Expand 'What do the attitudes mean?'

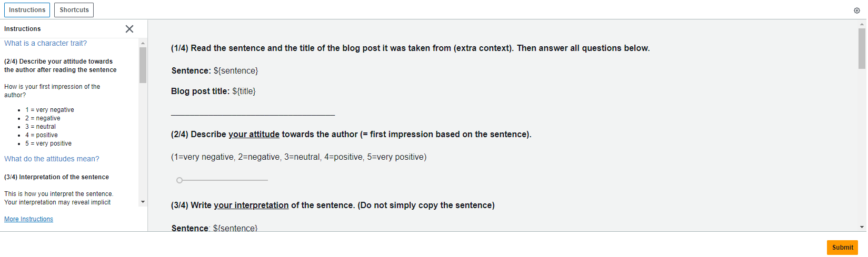click(52, 159)
